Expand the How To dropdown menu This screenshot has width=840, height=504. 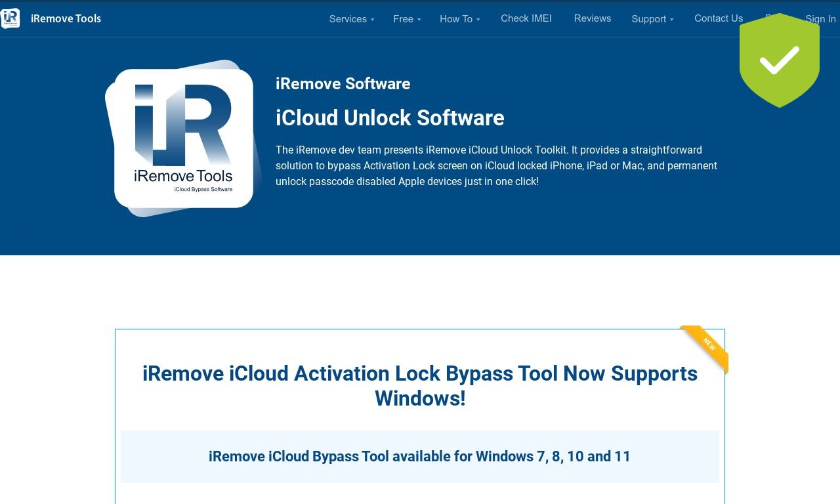(459, 19)
